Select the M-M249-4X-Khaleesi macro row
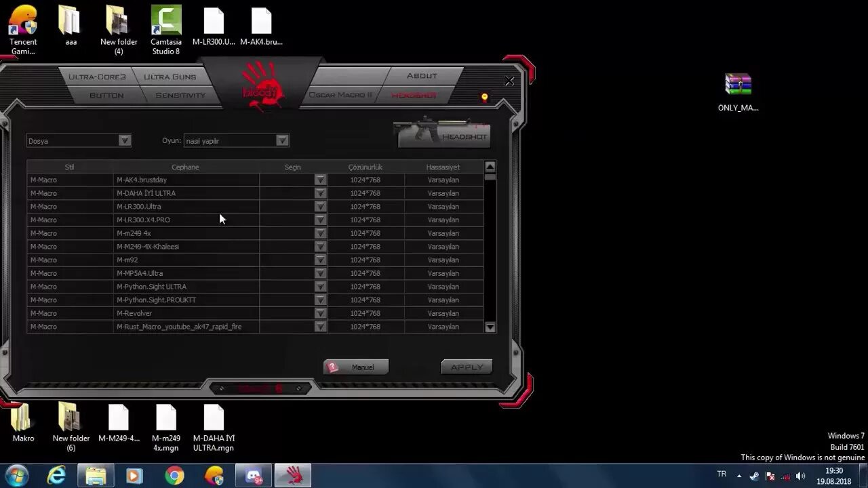Image resolution: width=868 pixels, height=488 pixels. pyautogui.click(x=255, y=247)
